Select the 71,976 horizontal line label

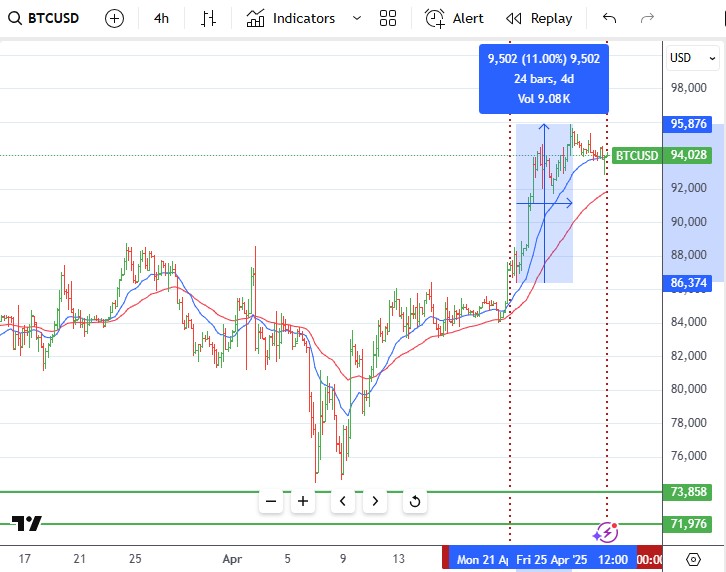pos(688,523)
